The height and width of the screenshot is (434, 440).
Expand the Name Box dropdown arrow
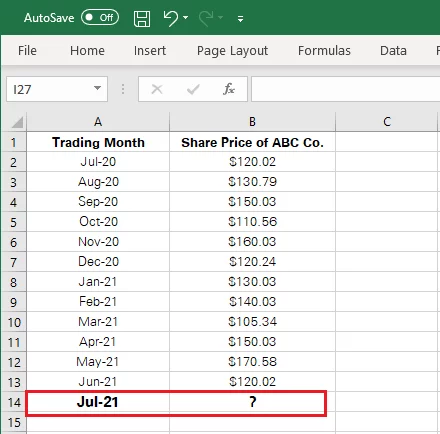pyautogui.click(x=97, y=89)
